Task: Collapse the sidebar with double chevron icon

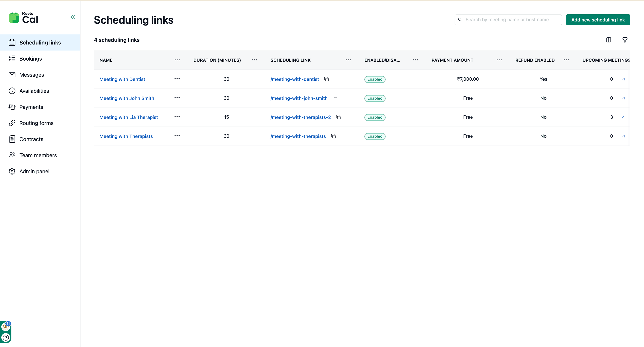Action: pos(73,17)
